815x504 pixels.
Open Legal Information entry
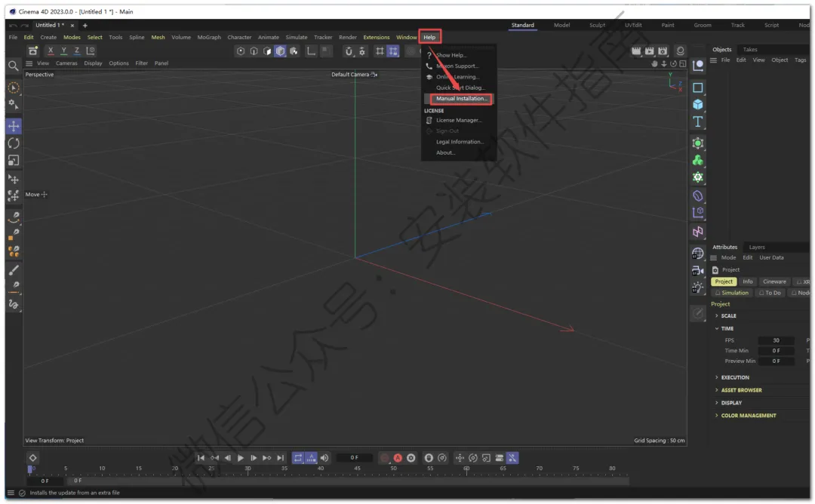(x=460, y=142)
